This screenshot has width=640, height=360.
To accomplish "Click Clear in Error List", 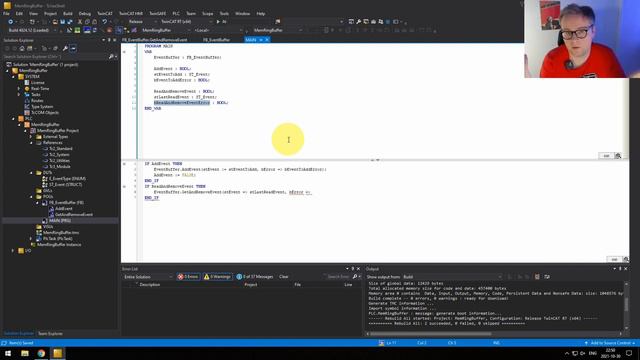I will coord(284,277).
